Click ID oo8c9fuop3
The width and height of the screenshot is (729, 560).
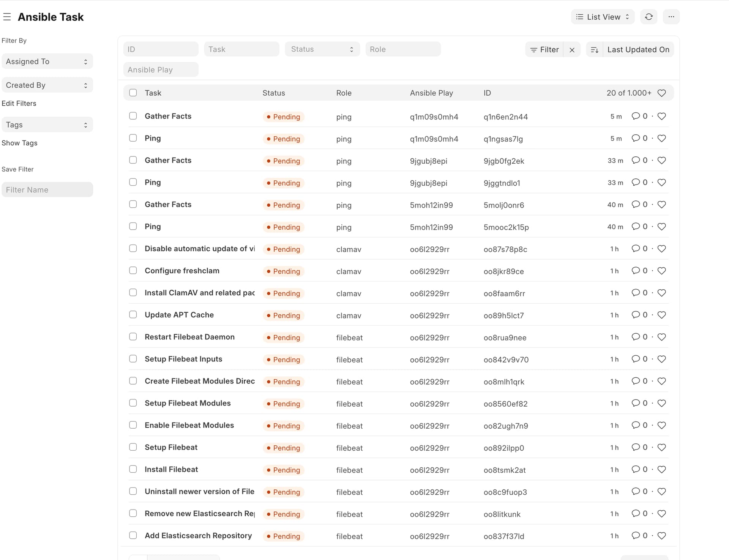(x=505, y=492)
